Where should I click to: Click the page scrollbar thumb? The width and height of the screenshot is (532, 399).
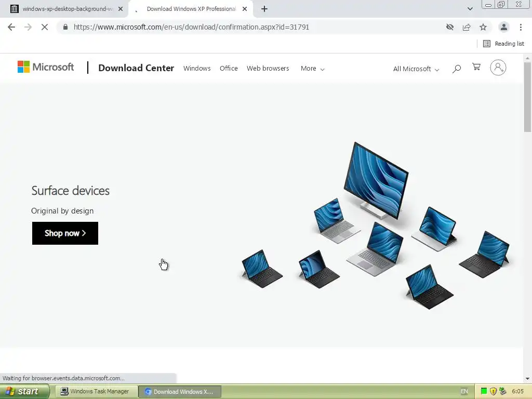[527, 97]
